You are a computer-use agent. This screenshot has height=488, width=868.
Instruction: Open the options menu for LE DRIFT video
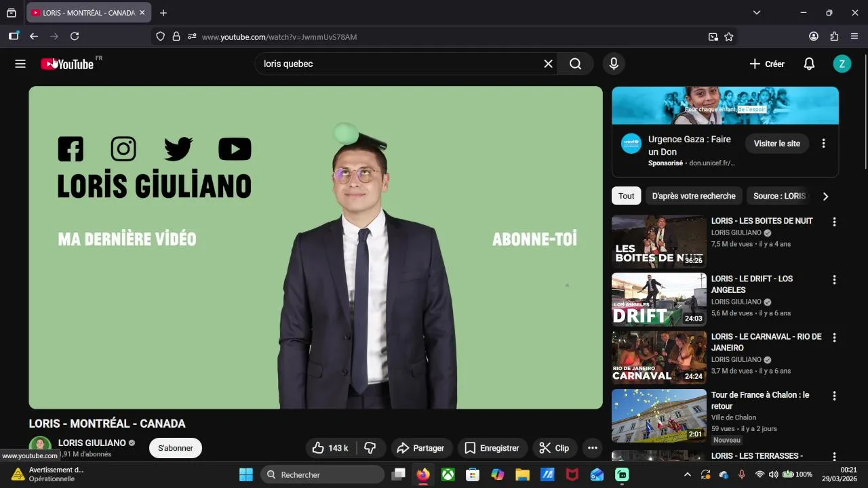[835, 280]
